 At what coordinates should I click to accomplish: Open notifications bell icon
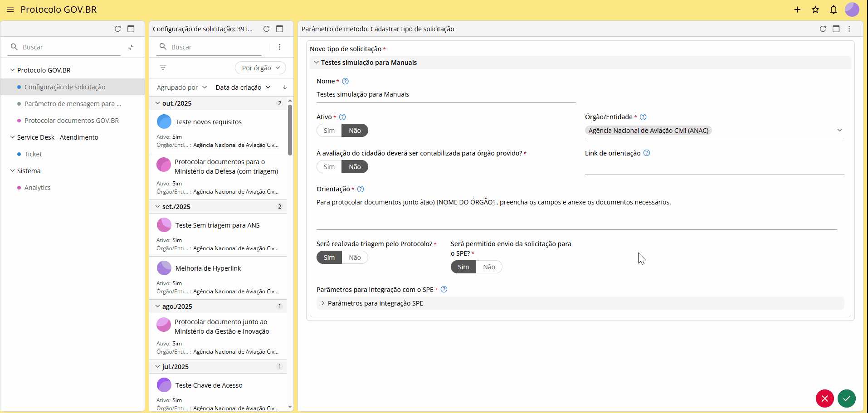834,10
